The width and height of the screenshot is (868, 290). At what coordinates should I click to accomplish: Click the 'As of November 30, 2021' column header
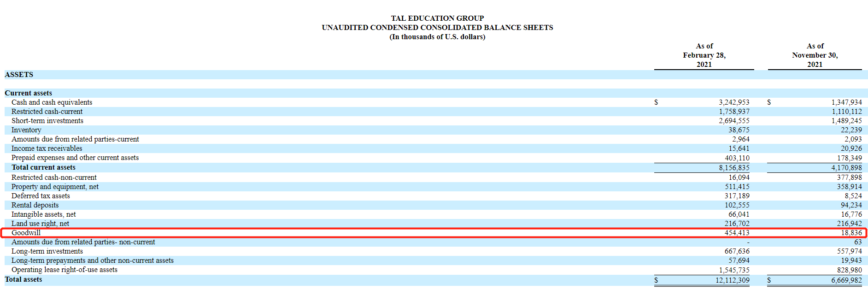[x=815, y=55]
